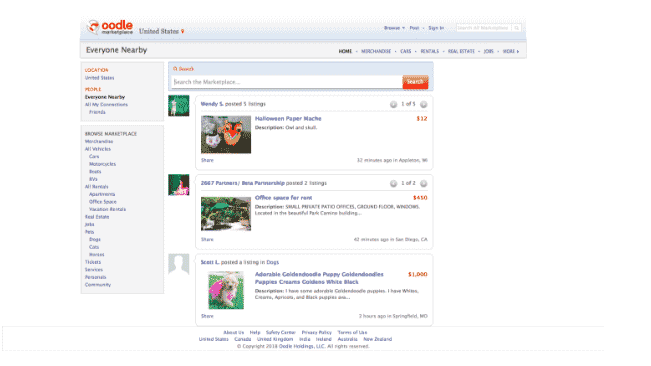Select the HOME tab

point(345,51)
